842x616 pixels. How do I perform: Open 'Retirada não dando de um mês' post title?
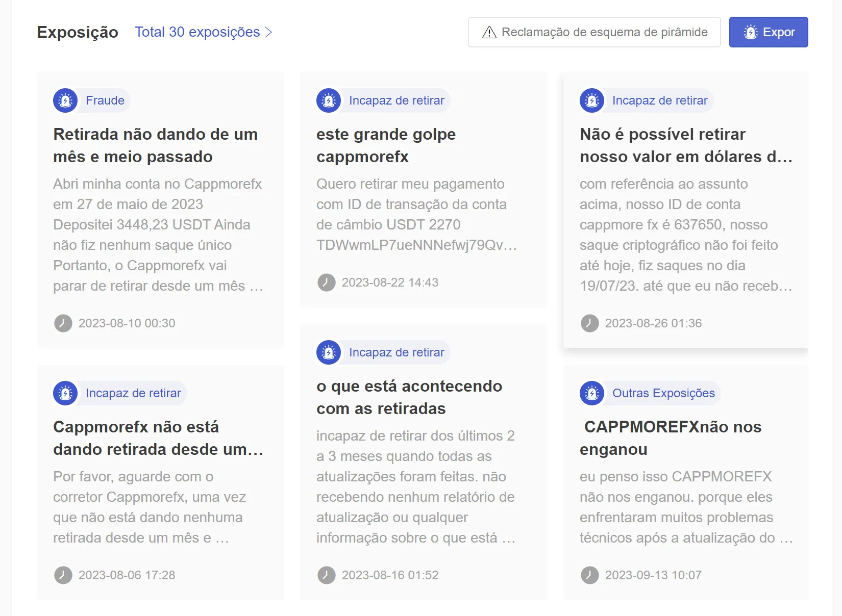156,145
